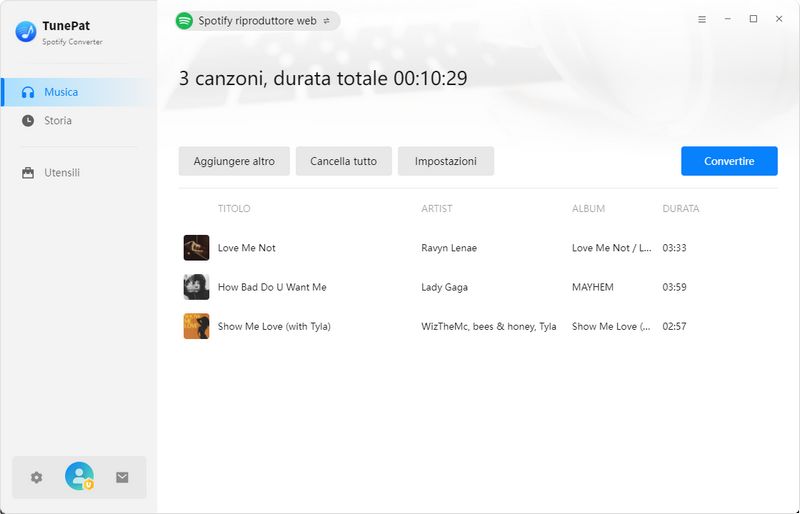The image size is (800, 514).
Task: Click the How Bad Do U Want Me cover thumbnail
Action: point(196,287)
